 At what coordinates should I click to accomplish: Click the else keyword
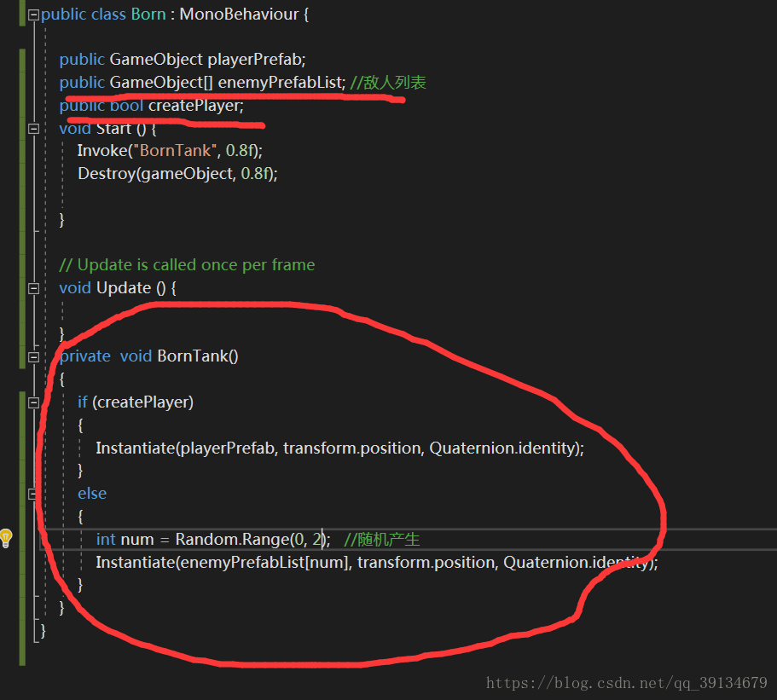(x=92, y=494)
